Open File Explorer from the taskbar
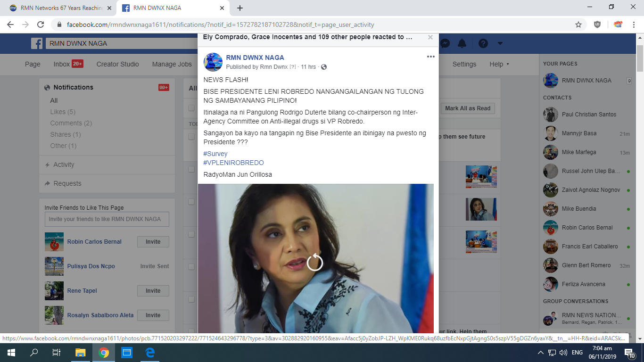The width and height of the screenshot is (644, 362). (x=81, y=353)
